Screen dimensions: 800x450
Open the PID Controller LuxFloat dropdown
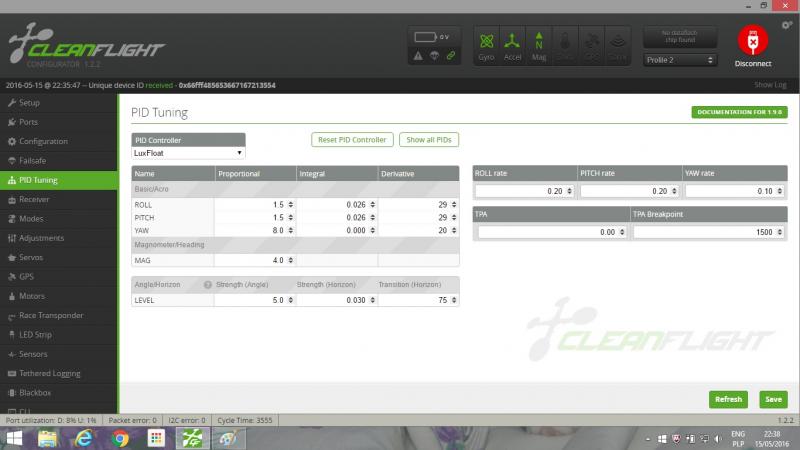click(x=188, y=153)
